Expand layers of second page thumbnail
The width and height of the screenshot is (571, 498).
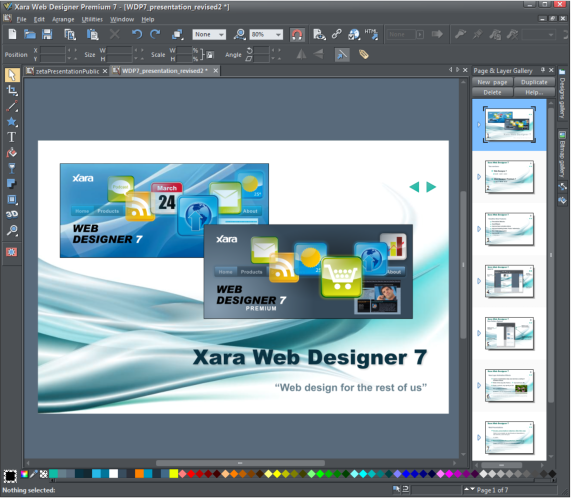point(479,177)
